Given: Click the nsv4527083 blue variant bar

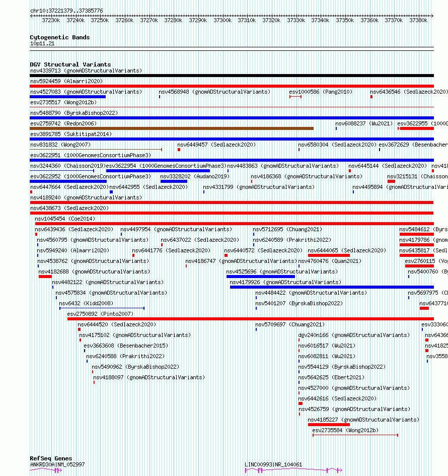Looking at the screenshot, I should 67,97.
